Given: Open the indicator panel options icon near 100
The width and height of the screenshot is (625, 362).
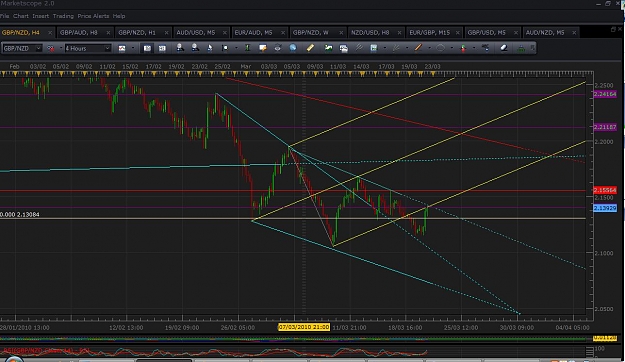Looking at the screenshot, I should coord(590,351).
